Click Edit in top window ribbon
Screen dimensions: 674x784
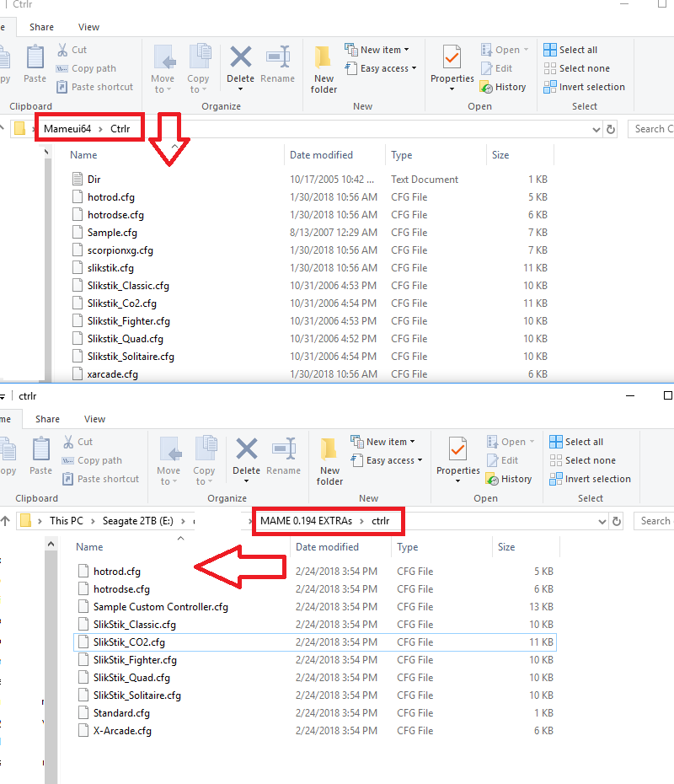pos(496,68)
